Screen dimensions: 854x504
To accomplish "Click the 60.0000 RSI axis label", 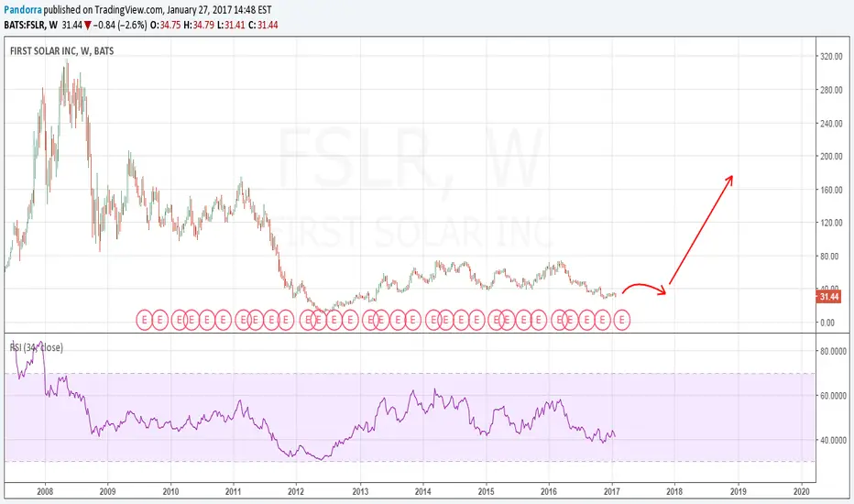I will click(833, 396).
